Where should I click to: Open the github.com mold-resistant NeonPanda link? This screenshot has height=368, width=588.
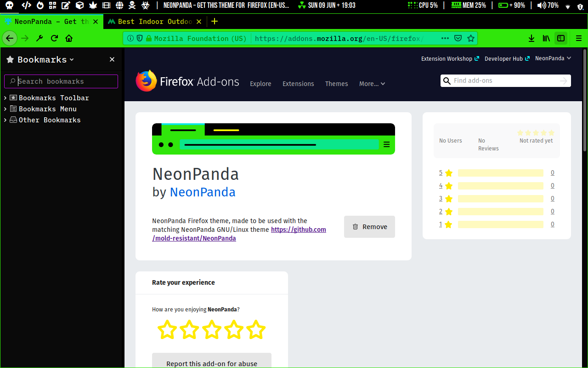click(x=239, y=234)
